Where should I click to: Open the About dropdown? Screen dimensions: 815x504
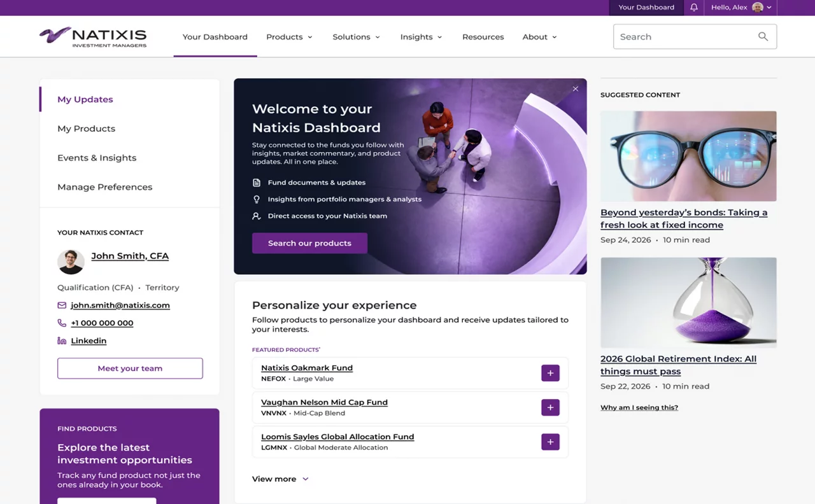[x=539, y=37]
